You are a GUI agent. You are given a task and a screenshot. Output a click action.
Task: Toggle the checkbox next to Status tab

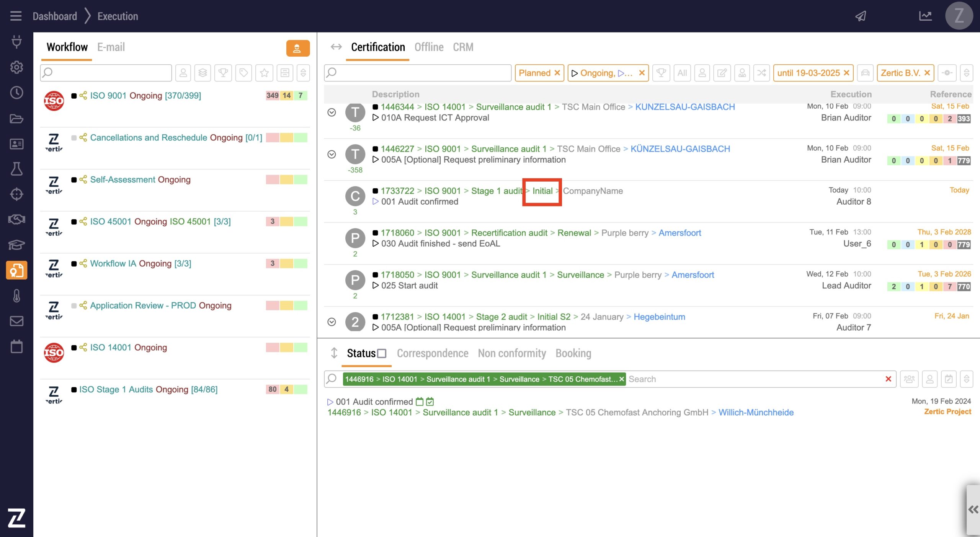[382, 353]
